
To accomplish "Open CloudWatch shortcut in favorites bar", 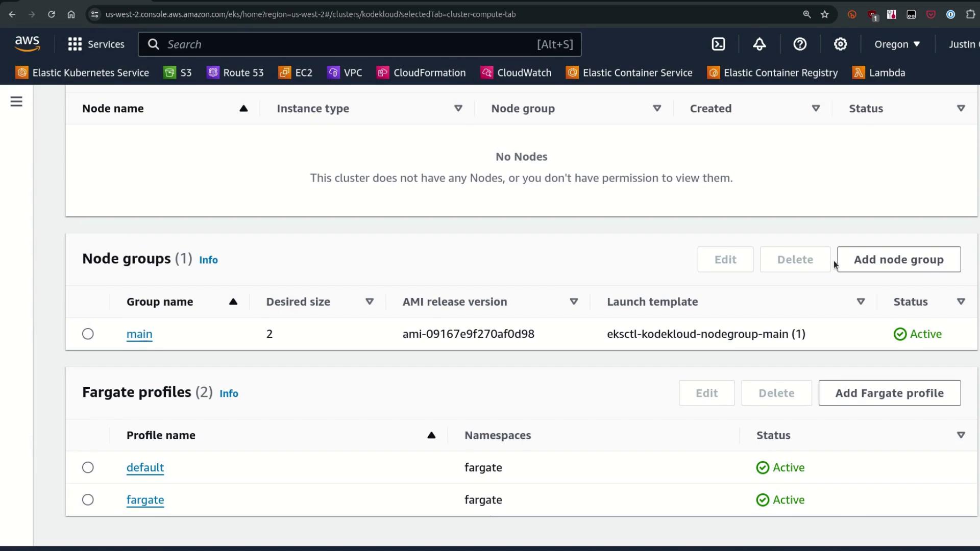I will (516, 72).
